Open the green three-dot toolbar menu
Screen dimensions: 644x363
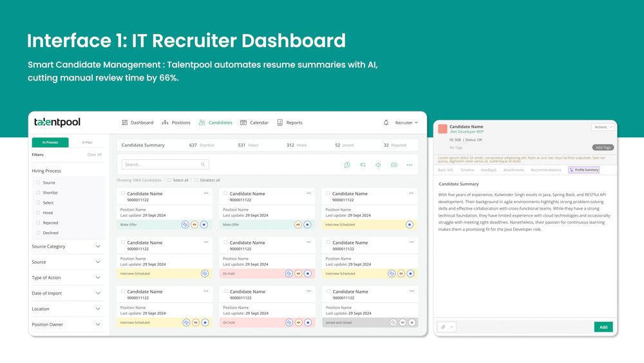pos(410,165)
